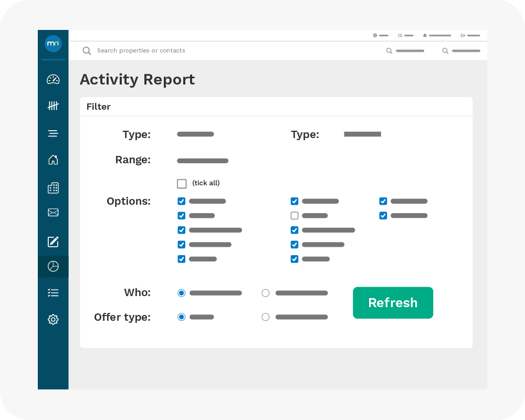Open the Range dropdown value

coord(203,161)
